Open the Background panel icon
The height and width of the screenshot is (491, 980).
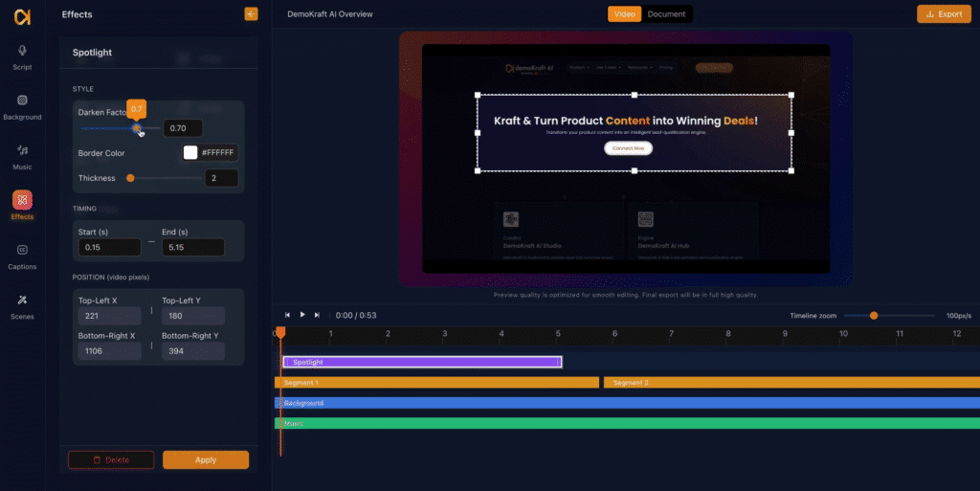(x=22, y=104)
